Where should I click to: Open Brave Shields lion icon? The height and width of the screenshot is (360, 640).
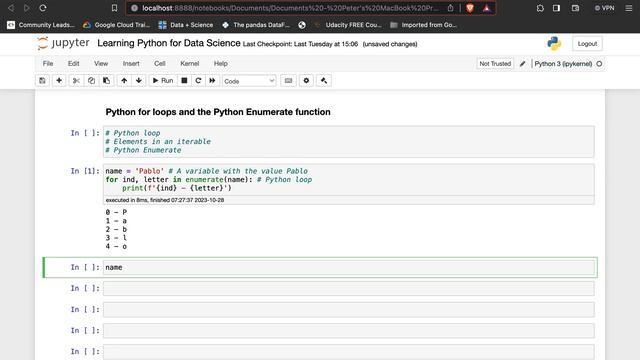[470, 8]
